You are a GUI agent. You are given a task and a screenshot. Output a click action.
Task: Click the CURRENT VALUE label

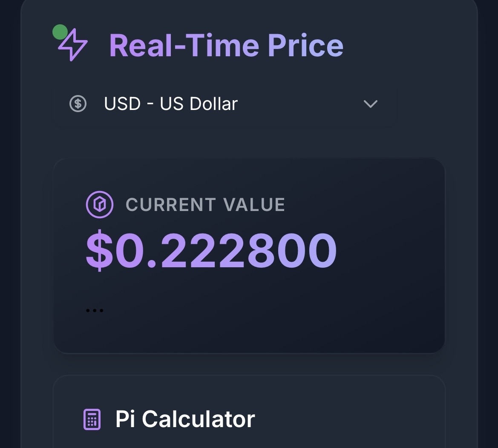[205, 205]
